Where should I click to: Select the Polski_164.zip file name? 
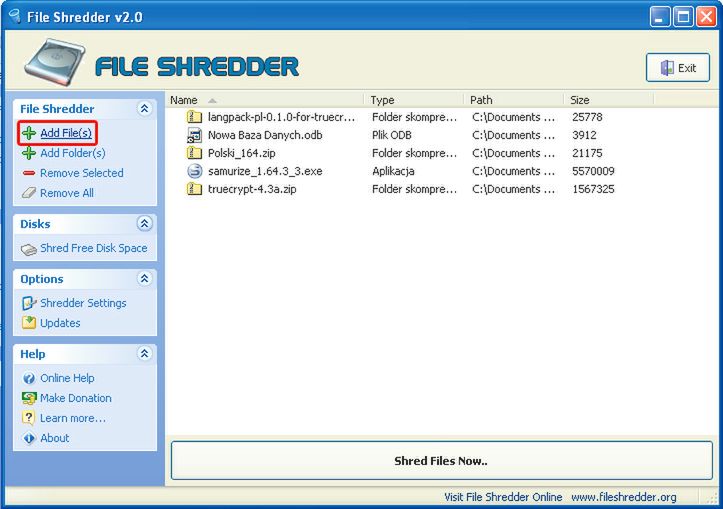click(242, 153)
